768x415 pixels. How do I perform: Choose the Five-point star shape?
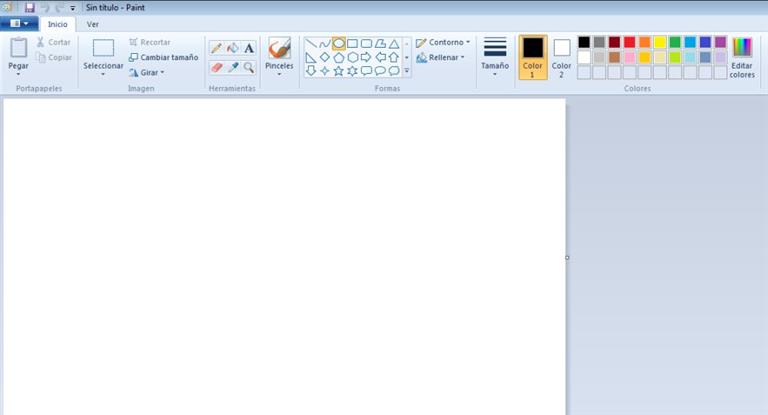(338, 71)
